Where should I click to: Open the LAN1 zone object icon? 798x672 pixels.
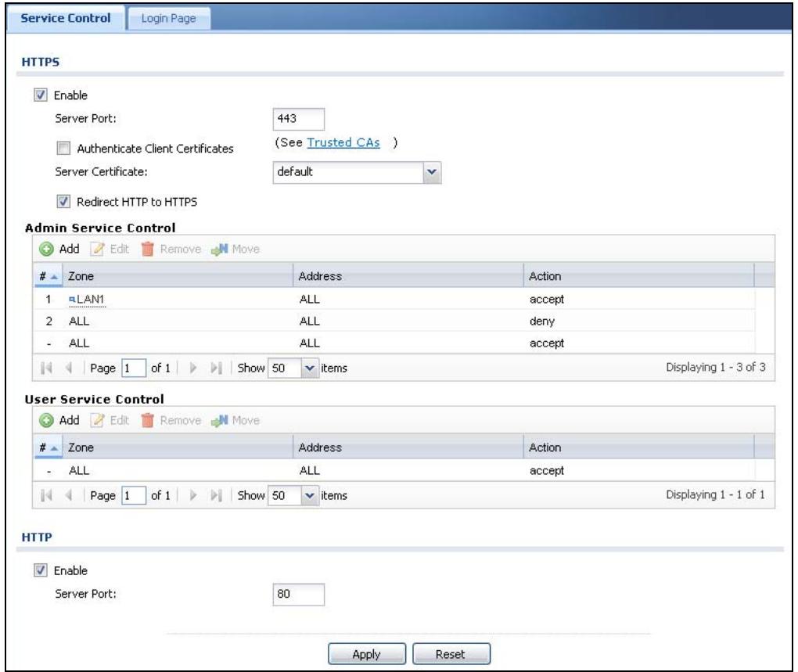click(72, 300)
